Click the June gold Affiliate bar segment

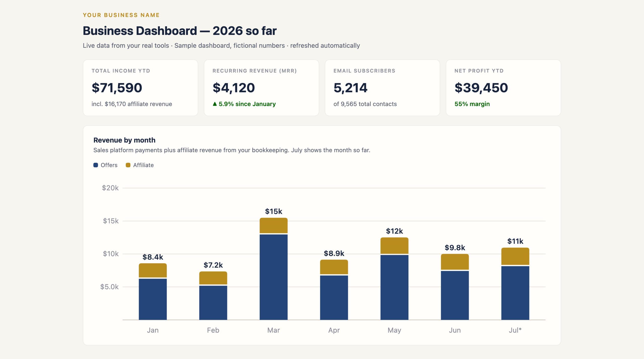(455, 262)
